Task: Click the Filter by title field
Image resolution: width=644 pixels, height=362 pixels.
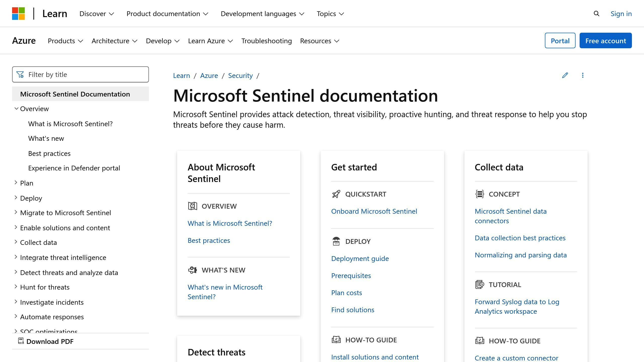Action: (80, 74)
